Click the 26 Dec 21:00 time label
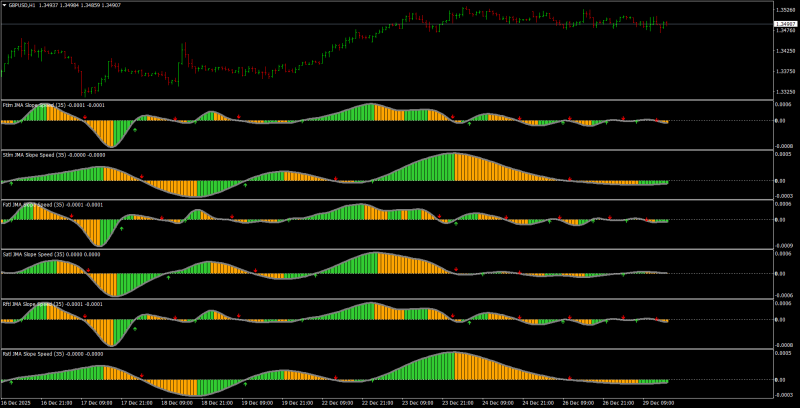Image resolution: width=800 pixels, height=408 pixels. (618, 403)
